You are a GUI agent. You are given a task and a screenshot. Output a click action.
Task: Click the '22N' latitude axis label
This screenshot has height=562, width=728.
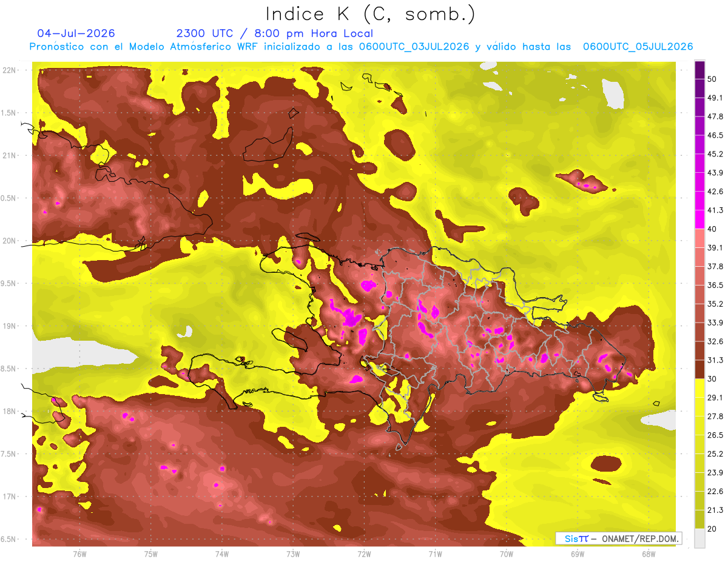point(10,70)
